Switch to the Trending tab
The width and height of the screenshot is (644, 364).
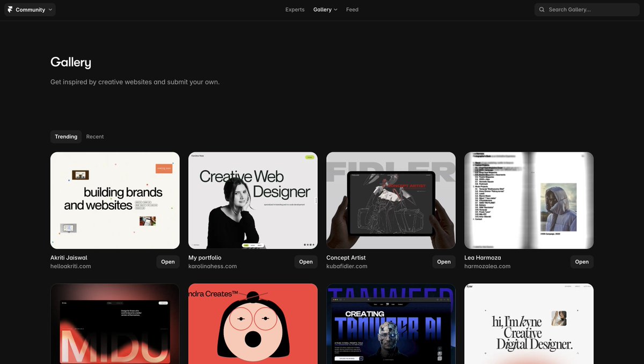[x=66, y=137]
